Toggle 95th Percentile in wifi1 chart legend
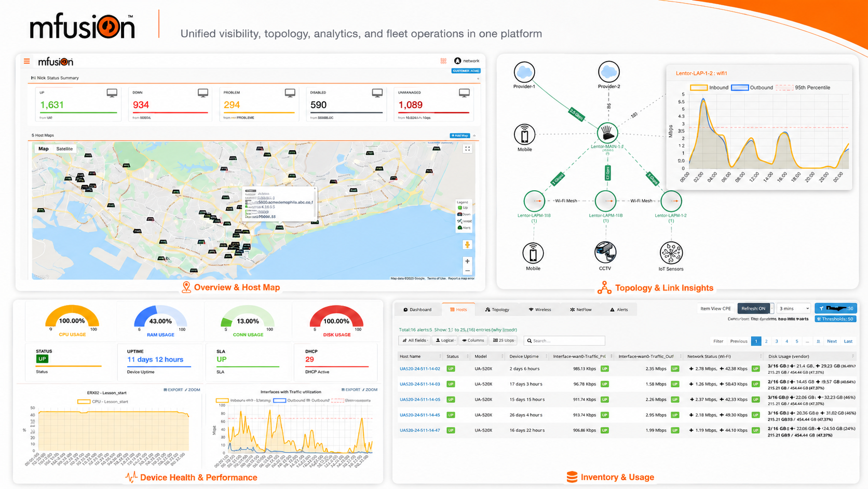 point(803,87)
